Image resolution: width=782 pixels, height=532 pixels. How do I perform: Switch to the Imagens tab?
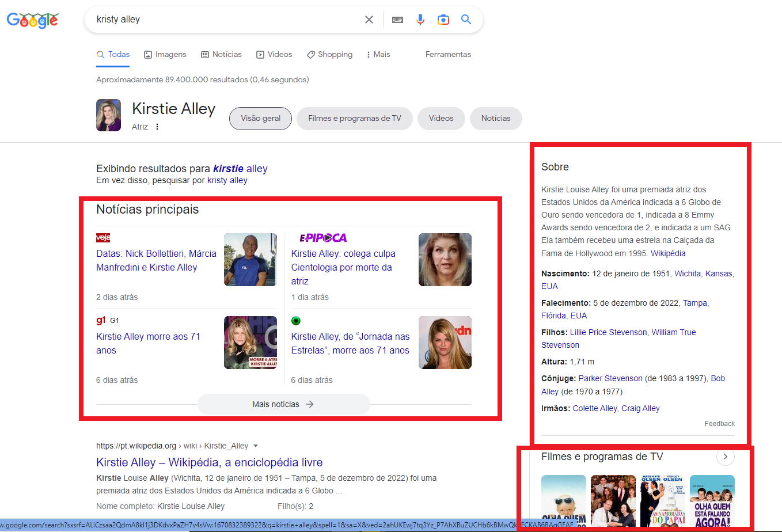click(x=165, y=54)
